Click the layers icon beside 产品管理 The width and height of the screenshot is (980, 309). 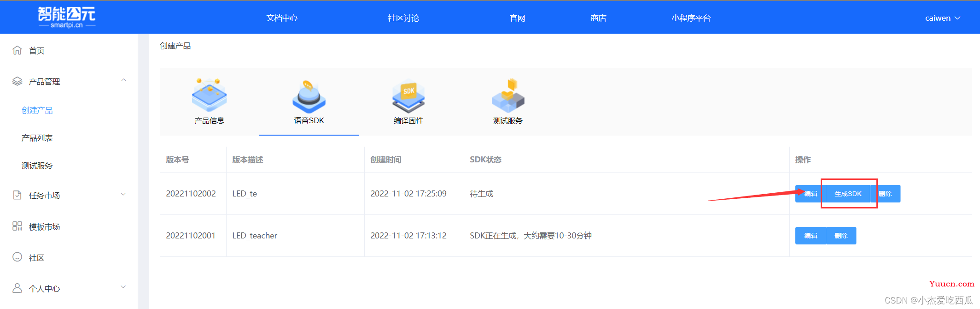pyautogui.click(x=17, y=81)
